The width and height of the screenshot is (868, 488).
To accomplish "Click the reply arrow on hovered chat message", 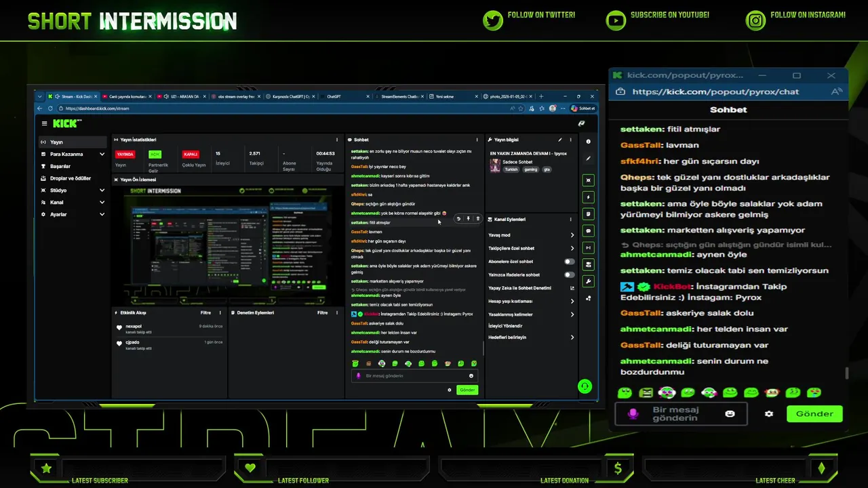I will click(458, 219).
